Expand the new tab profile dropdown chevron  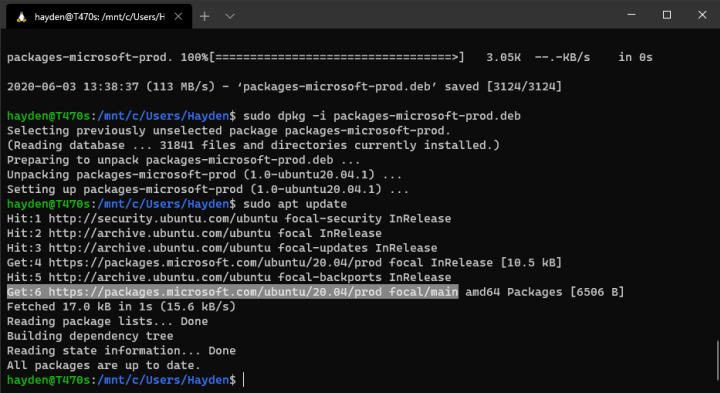coord(230,17)
